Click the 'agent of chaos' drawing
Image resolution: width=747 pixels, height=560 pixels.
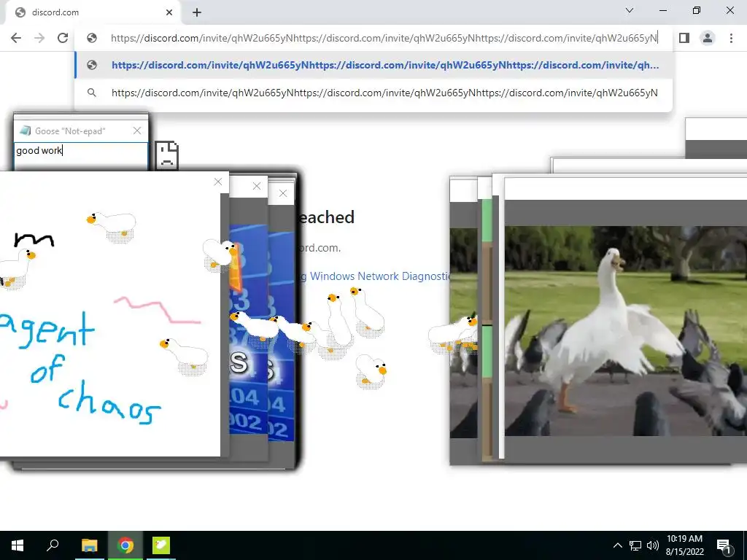(x=110, y=324)
